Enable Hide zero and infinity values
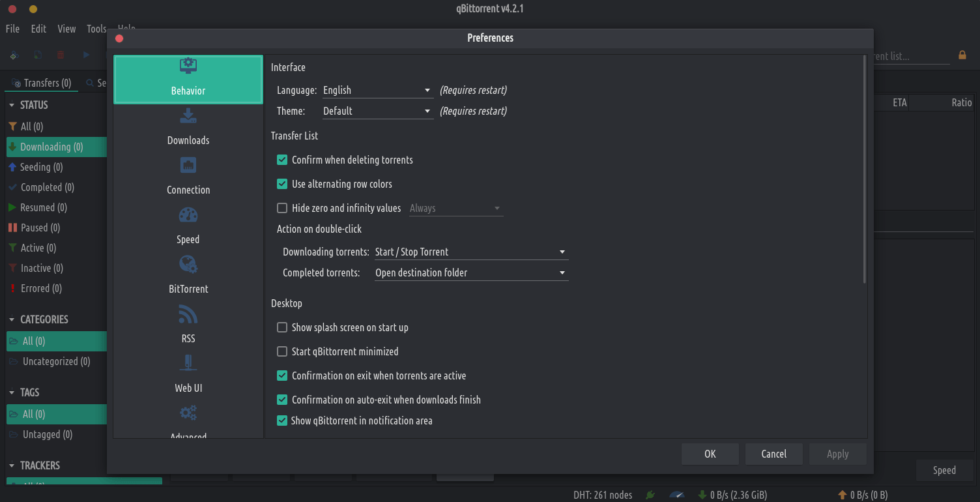This screenshot has height=502, width=980. point(282,208)
